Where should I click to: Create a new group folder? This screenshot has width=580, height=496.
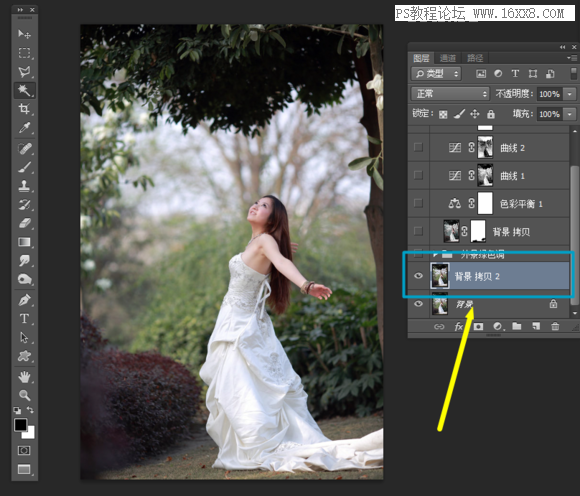tap(517, 326)
